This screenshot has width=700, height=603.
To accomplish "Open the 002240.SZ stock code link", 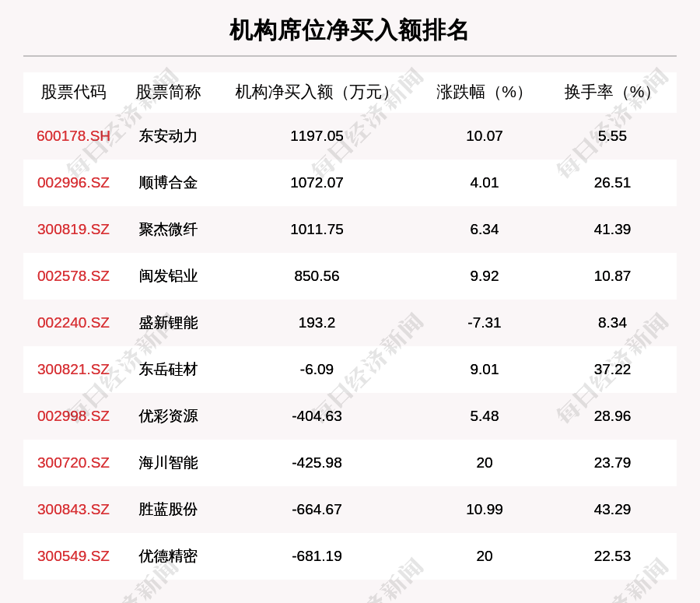I will (73, 323).
